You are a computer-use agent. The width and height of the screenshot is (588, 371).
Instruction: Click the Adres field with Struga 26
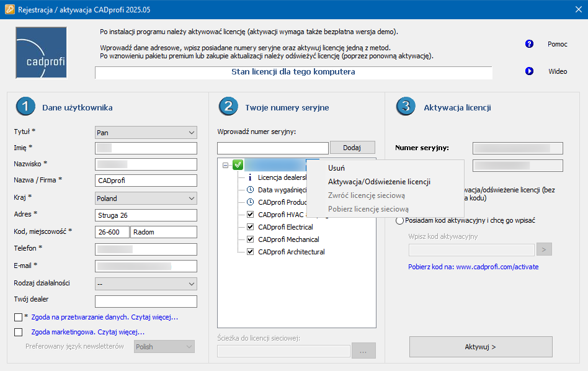[146, 215]
